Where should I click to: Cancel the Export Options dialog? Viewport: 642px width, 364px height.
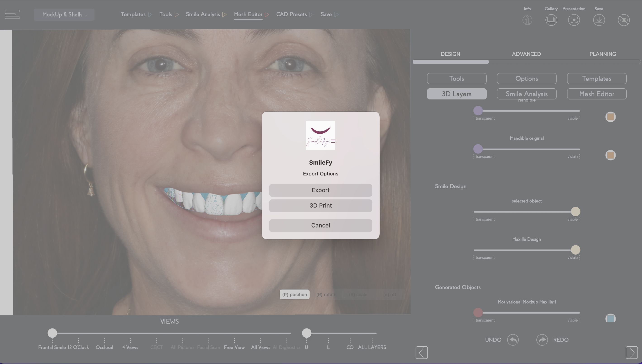[320, 225]
